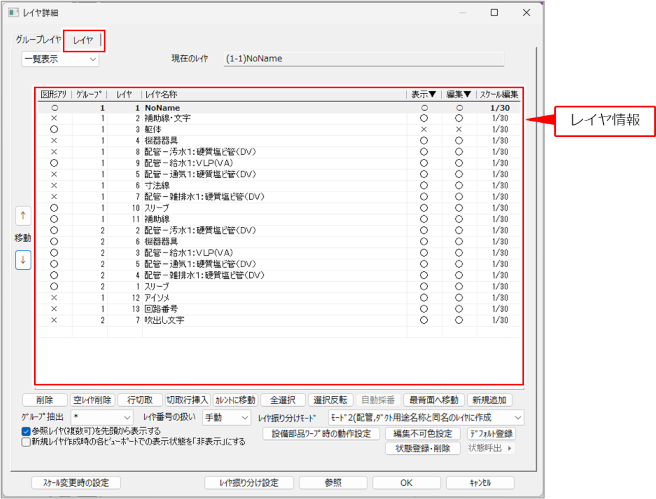Toggle edit mark for 躯体 layer
The width and height of the screenshot is (656, 499).
click(x=459, y=130)
